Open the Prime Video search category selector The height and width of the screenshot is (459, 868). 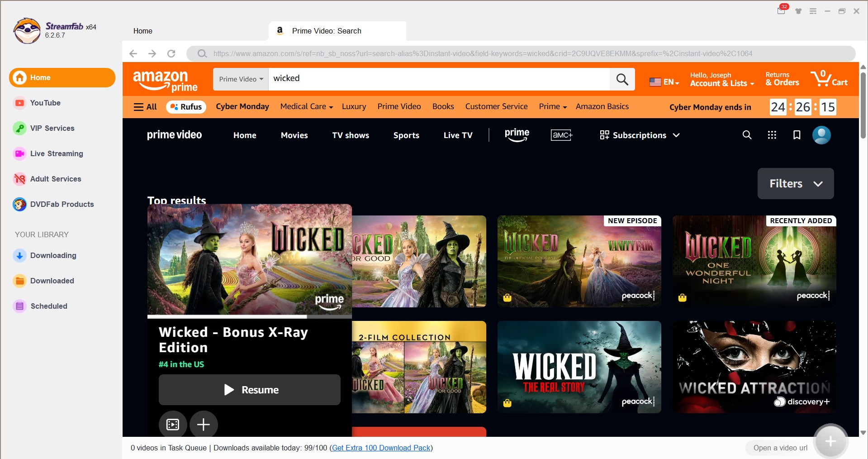(x=240, y=79)
